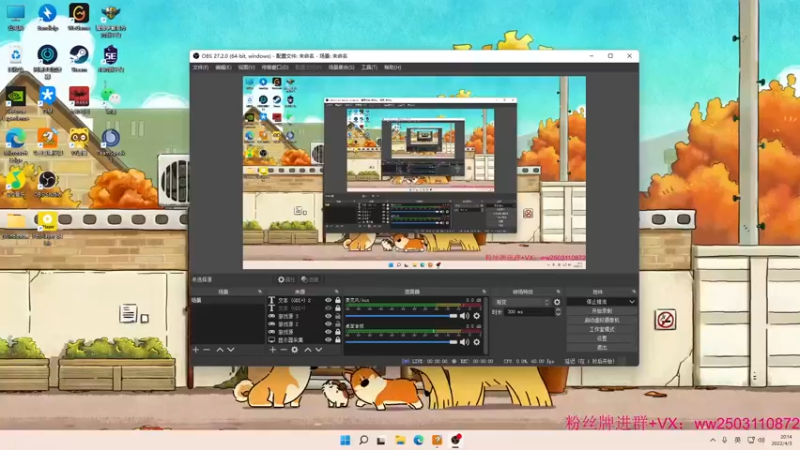
Task: Open the WeChat desktop shortcut
Action: (x=111, y=100)
